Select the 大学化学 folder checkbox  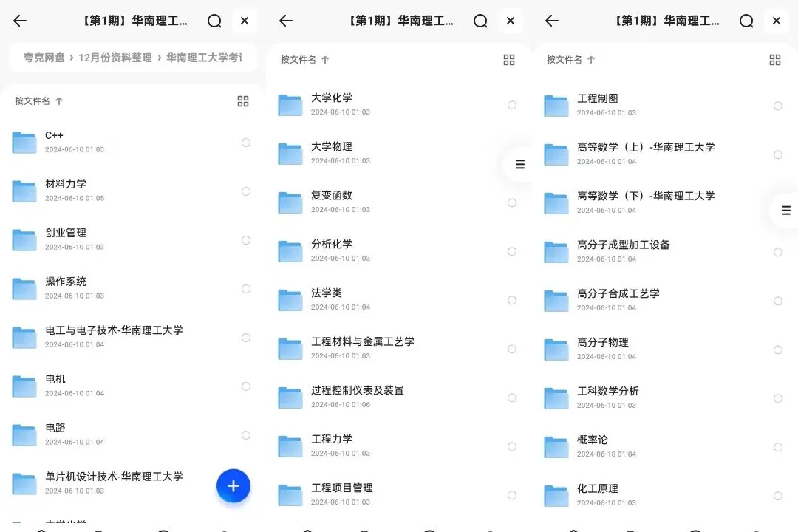point(512,105)
